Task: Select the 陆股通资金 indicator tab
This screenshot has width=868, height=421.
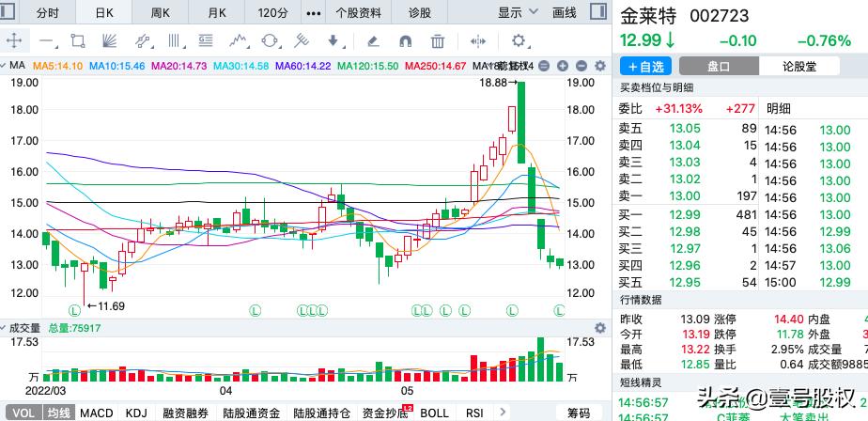Action: [252, 413]
